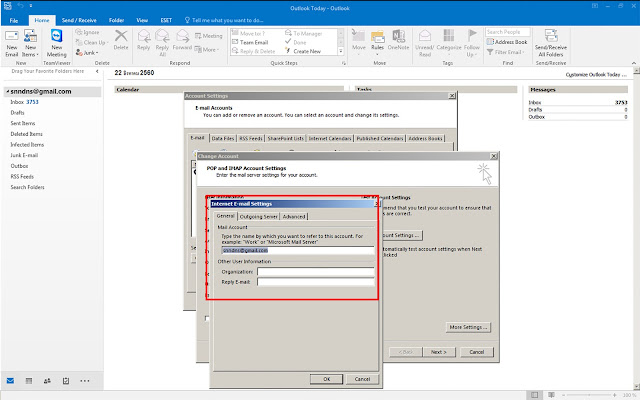Click the Reply E-mail input field
The width and height of the screenshot is (640, 400).
pyautogui.click(x=316, y=282)
